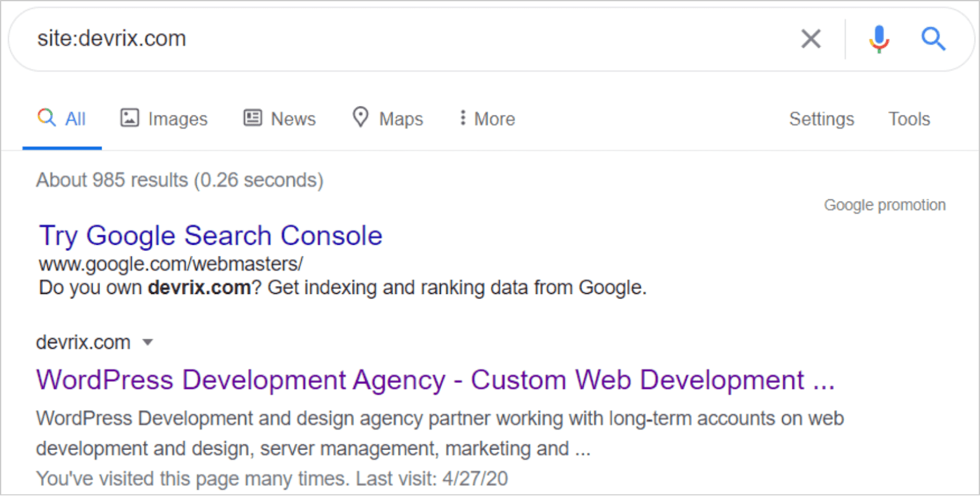Click the About 985 results text

pos(179,180)
